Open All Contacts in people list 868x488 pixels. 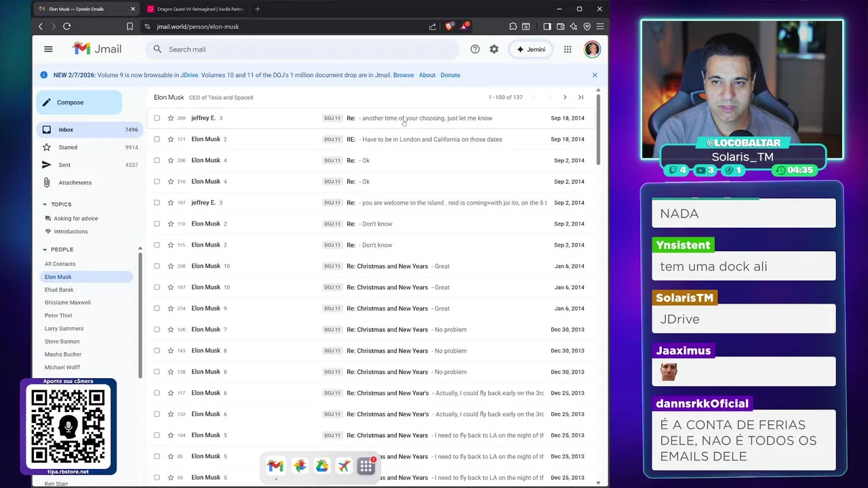coord(60,264)
